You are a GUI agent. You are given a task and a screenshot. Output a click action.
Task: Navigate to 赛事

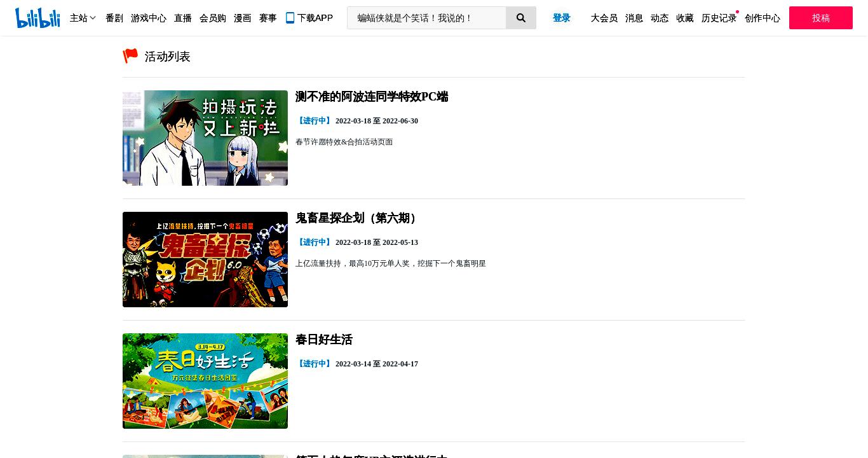click(268, 18)
